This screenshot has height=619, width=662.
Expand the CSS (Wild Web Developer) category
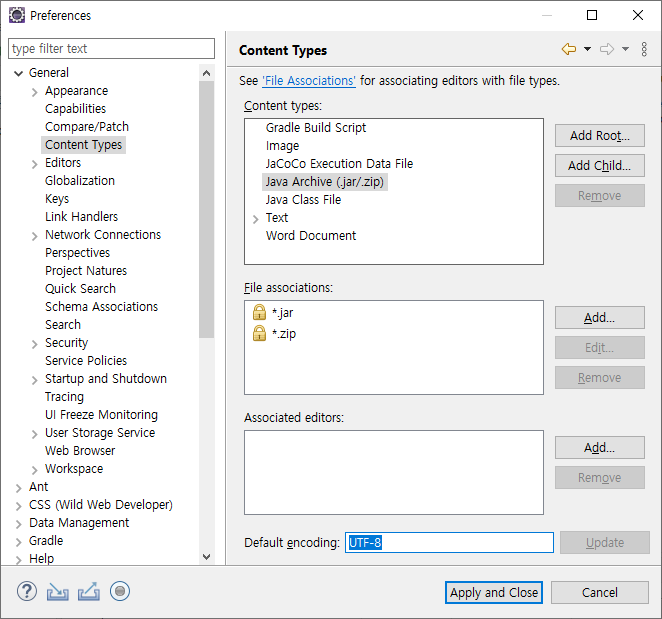tap(18, 506)
